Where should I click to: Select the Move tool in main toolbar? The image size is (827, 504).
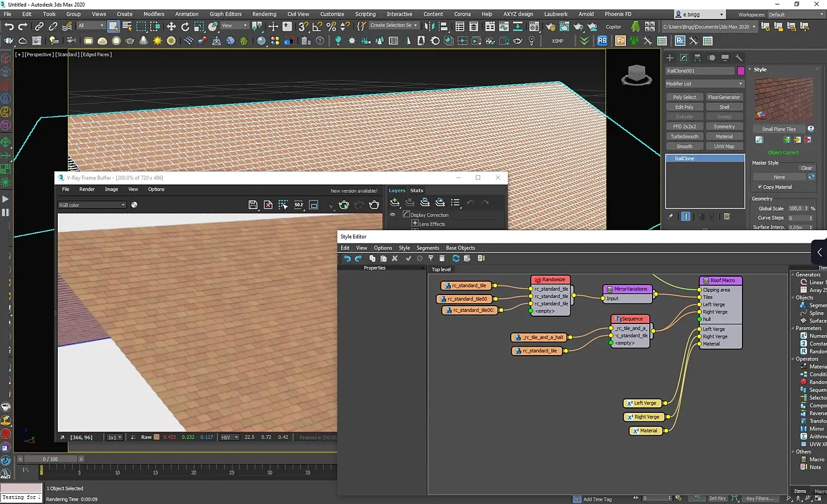click(171, 26)
